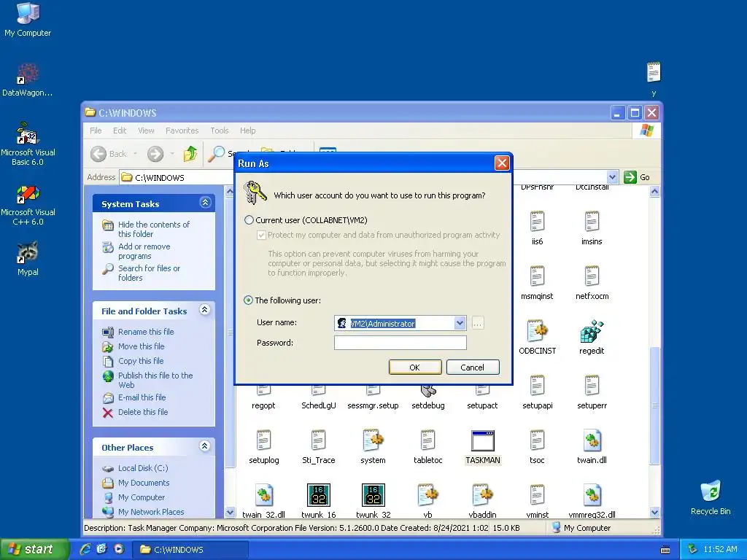Collapse the System Tasks panel
This screenshot has width=747, height=560.
pyautogui.click(x=205, y=203)
